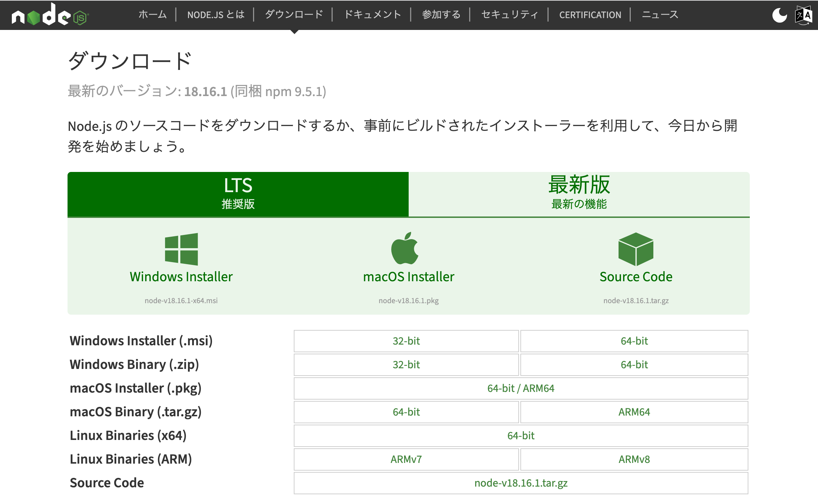Click node-v18.16.1.tar.gz under the Source Code icon
Viewport: 818px width, 504px height.
[636, 301]
